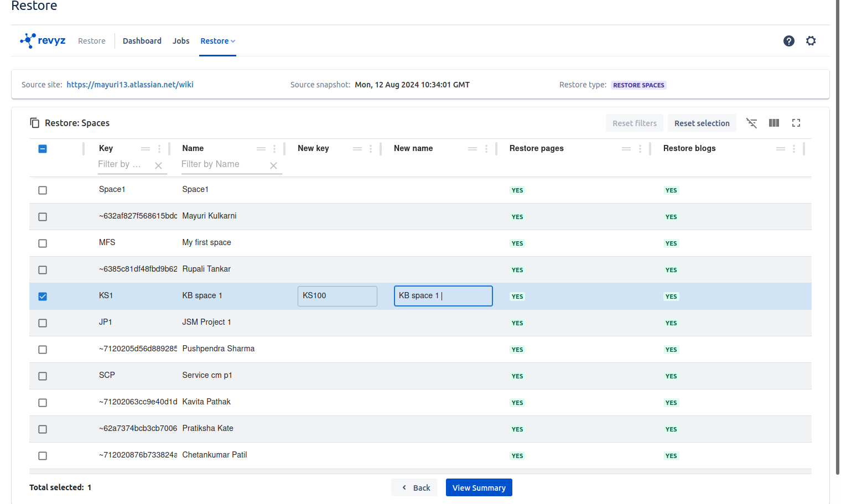Expand the Restore dropdown in navigation

(217, 41)
